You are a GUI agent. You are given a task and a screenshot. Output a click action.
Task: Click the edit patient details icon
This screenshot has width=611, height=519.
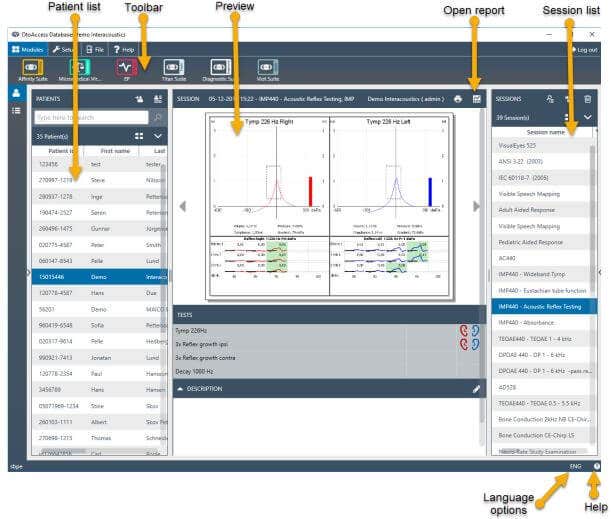coord(158,99)
